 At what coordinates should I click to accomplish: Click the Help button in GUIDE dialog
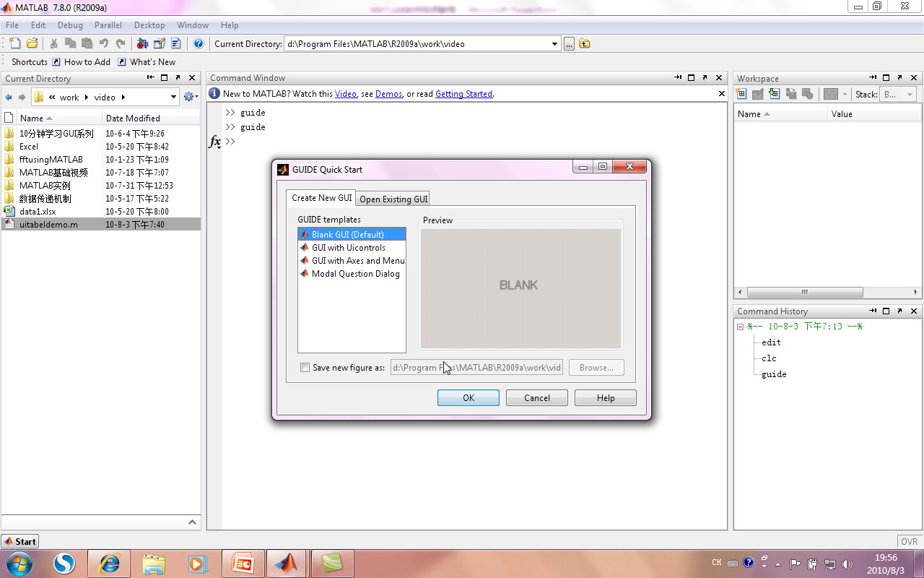[606, 398]
